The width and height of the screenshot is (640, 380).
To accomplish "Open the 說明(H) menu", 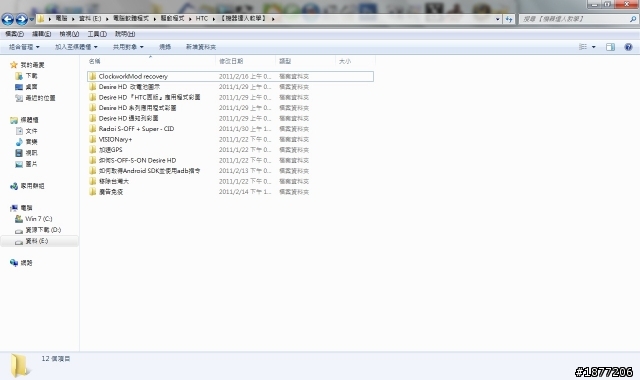I will [x=125, y=34].
